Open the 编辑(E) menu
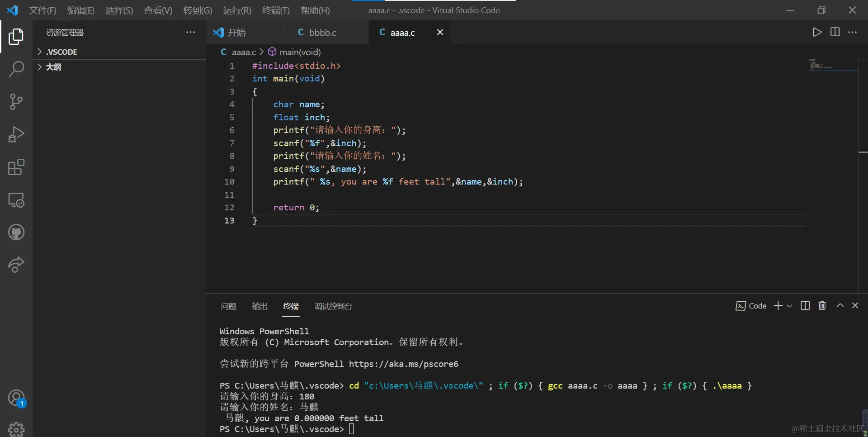Image resolution: width=868 pixels, height=437 pixels. (81, 10)
